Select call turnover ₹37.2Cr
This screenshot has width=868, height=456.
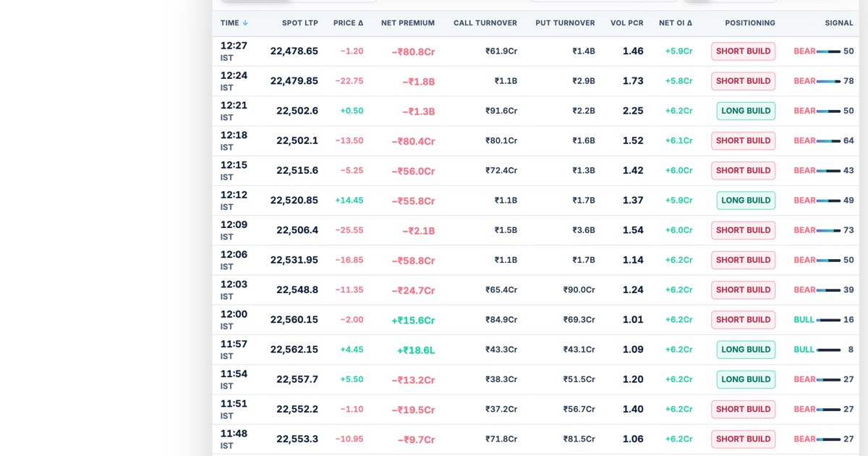[501, 409]
